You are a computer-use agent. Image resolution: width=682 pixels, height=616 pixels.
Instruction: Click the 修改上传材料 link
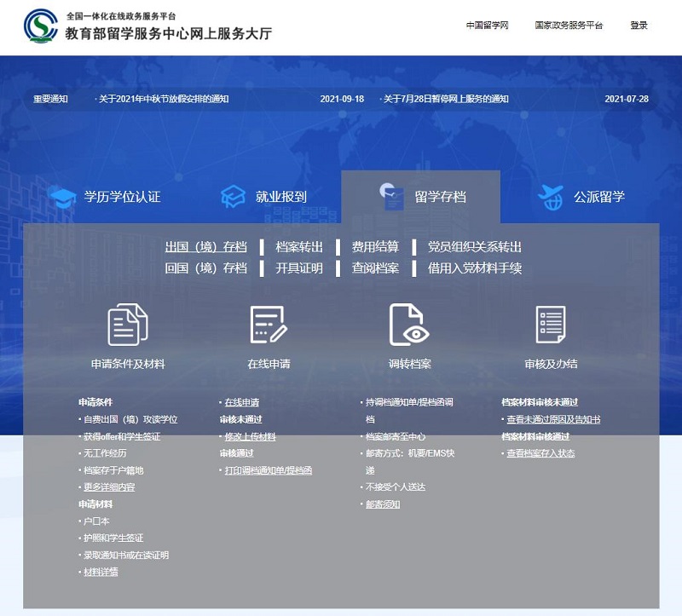pyautogui.click(x=250, y=436)
